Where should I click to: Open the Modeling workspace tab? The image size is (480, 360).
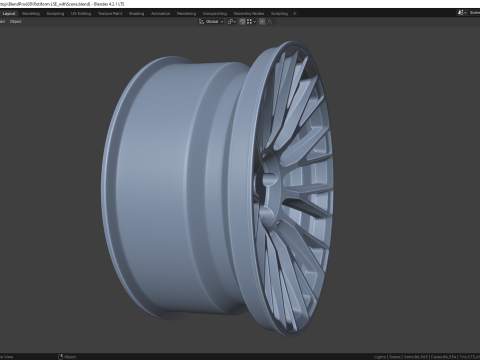[31, 14]
